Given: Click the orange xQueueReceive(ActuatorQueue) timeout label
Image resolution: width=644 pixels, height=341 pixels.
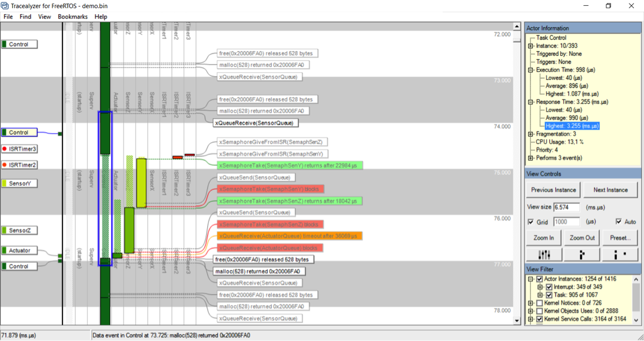Looking at the screenshot, I should point(290,236).
